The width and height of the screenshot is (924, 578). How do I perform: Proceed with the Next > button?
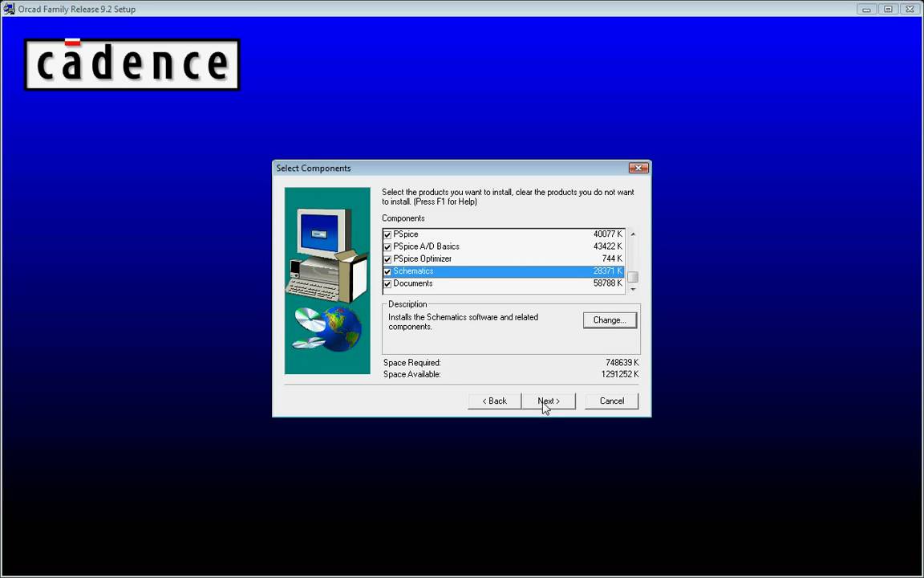(549, 401)
